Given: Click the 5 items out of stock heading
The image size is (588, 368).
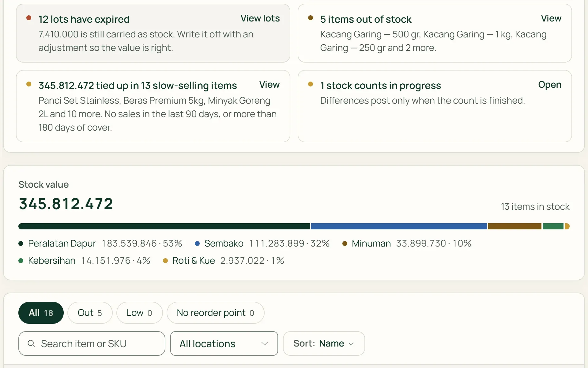Looking at the screenshot, I should (366, 19).
